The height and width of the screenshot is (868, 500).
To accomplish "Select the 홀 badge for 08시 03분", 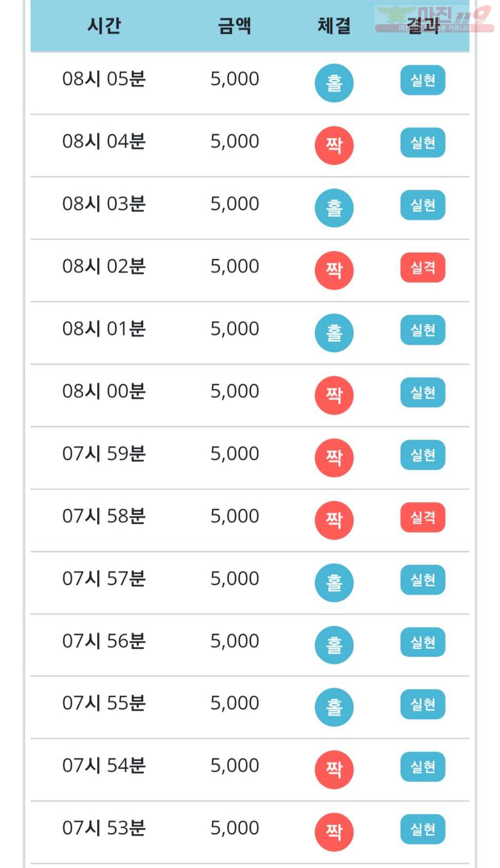I will pyautogui.click(x=334, y=208).
